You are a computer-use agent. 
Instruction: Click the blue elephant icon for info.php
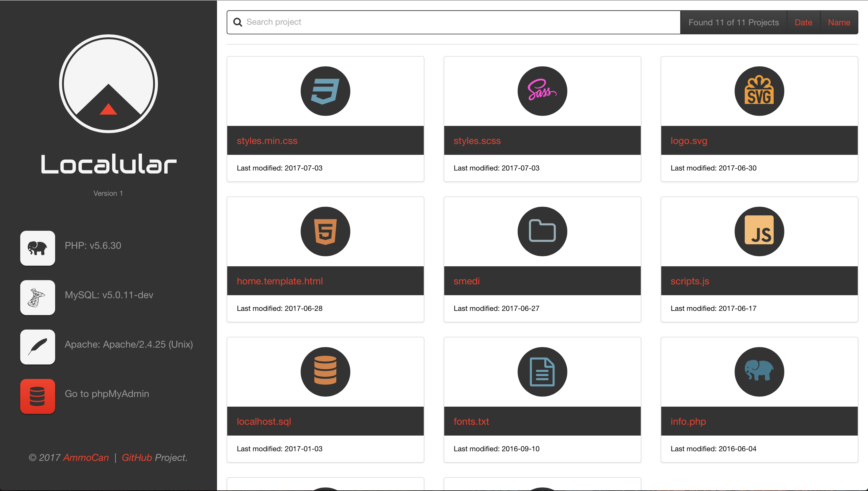[x=759, y=372]
